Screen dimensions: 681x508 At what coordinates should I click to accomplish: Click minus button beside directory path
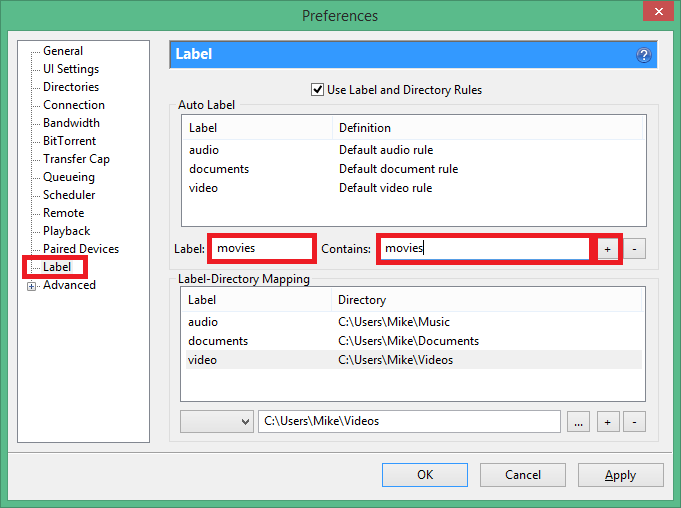(636, 422)
